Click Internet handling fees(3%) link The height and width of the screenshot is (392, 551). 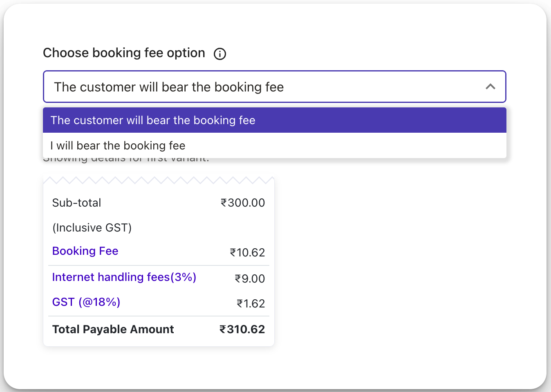pyautogui.click(x=124, y=277)
